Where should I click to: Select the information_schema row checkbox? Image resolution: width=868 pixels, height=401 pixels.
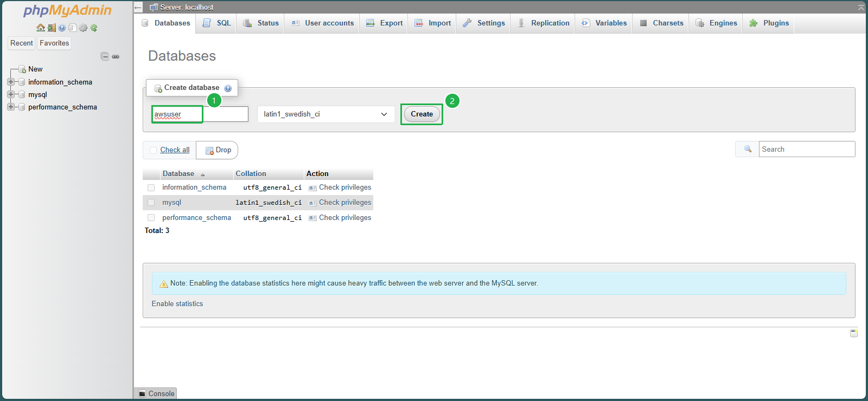coord(151,187)
